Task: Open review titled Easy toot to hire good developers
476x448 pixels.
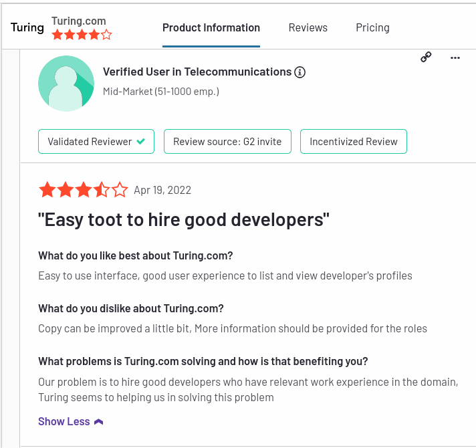Action: pyautogui.click(x=184, y=220)
